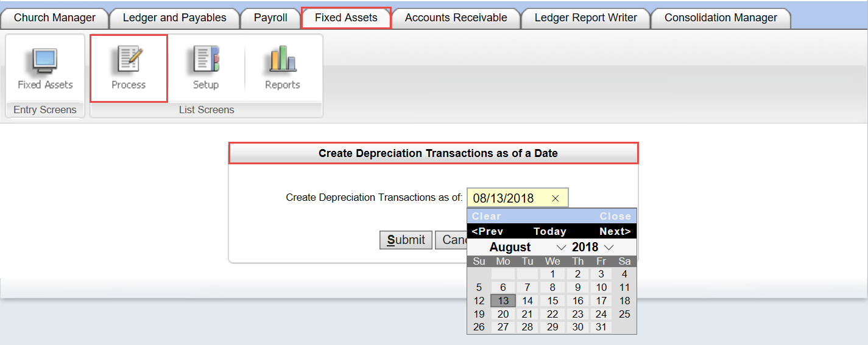Select August 16 in the calendar
The image size is (868, 345).
click(x=578, y=301)
